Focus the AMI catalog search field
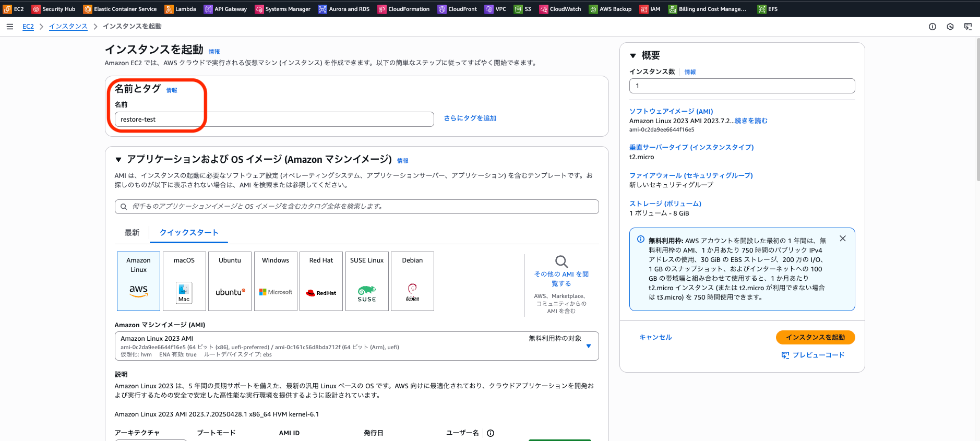This screenshot has height=441, width=980. coord(357,207)
